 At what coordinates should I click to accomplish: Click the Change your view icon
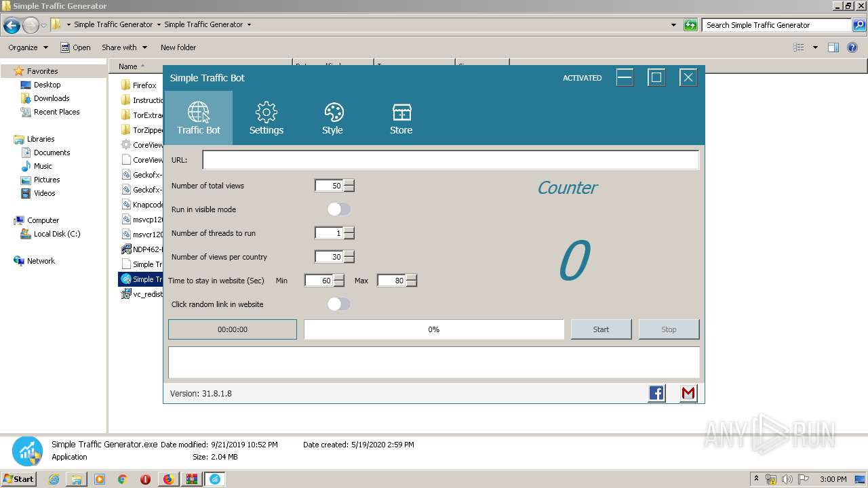tap(799, 47)
